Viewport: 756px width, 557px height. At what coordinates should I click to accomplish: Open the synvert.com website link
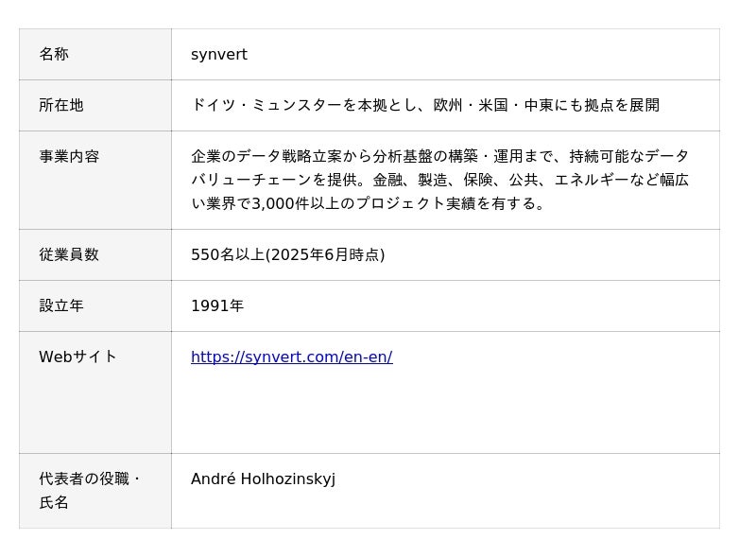[291, 357]
